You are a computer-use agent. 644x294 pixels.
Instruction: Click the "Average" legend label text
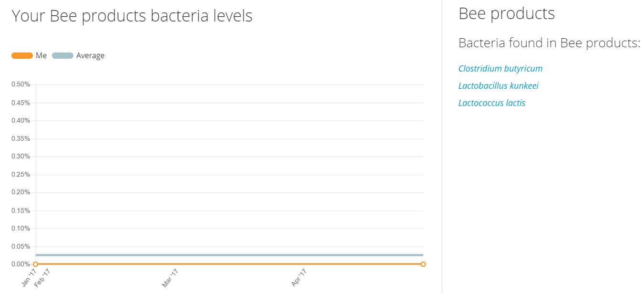90,56
